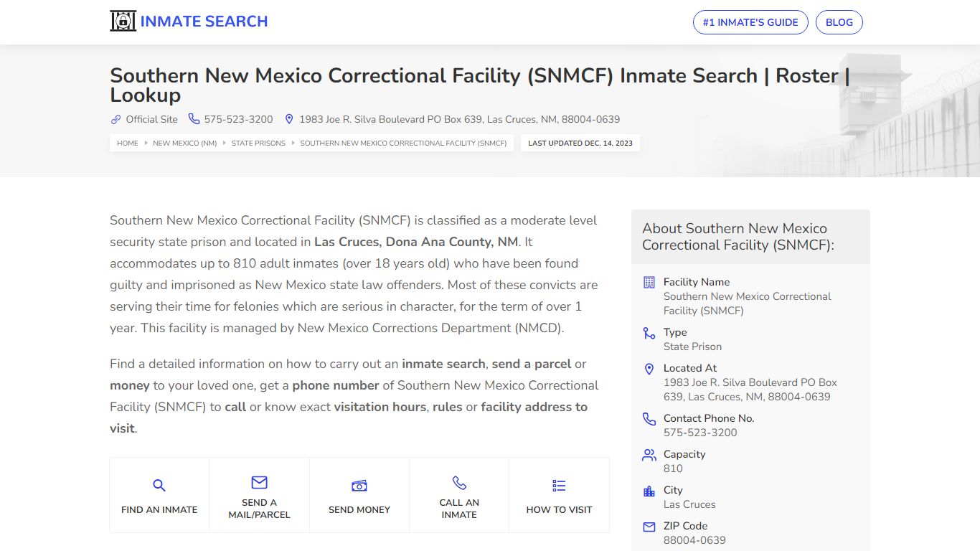
Task: Select the city value Las Cruces
Action: (689, 504)
